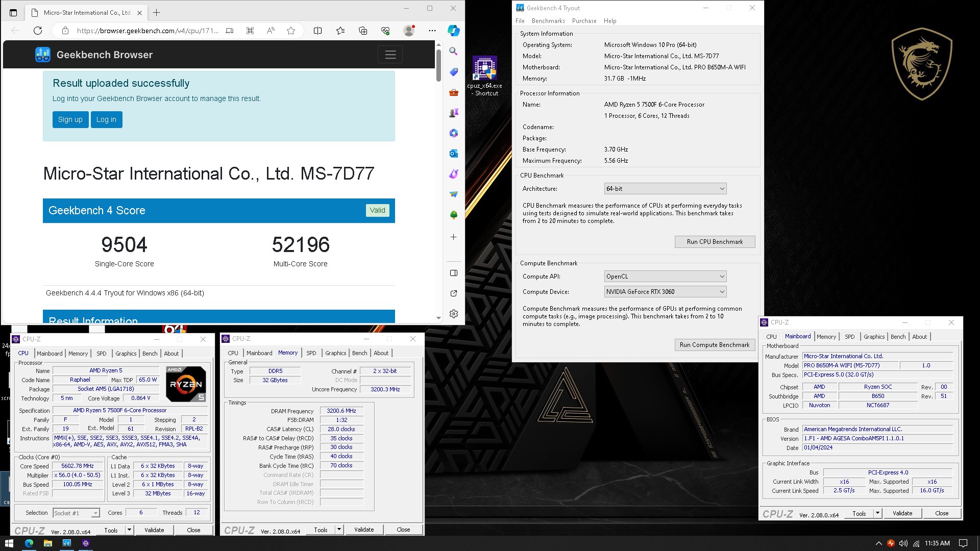Open the Geekbench Browser hamburger menu
This screenshot has width=980, height=551.
390,55
